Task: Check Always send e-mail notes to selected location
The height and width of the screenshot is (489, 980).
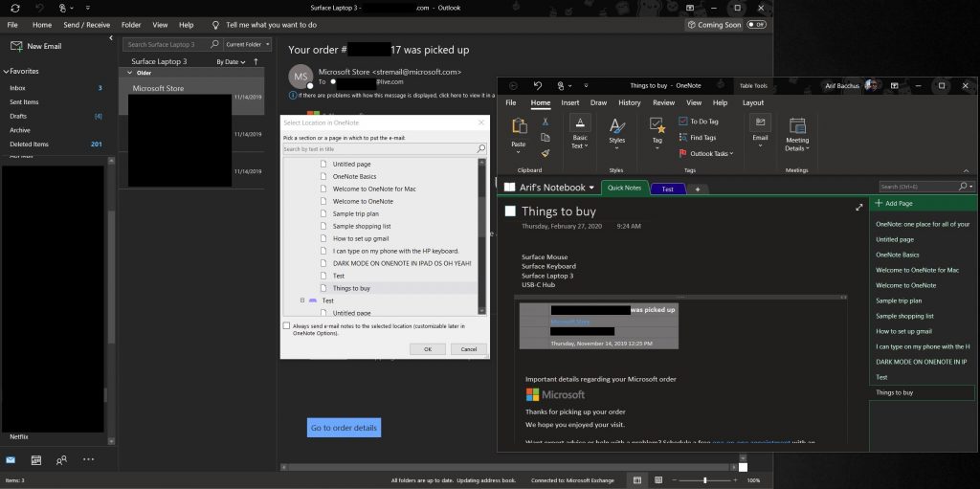Action: (286, 325)
